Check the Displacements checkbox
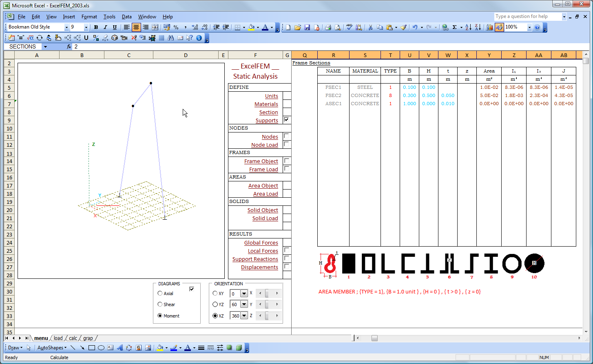The image size is (593, 364). (x=287, y=267)
